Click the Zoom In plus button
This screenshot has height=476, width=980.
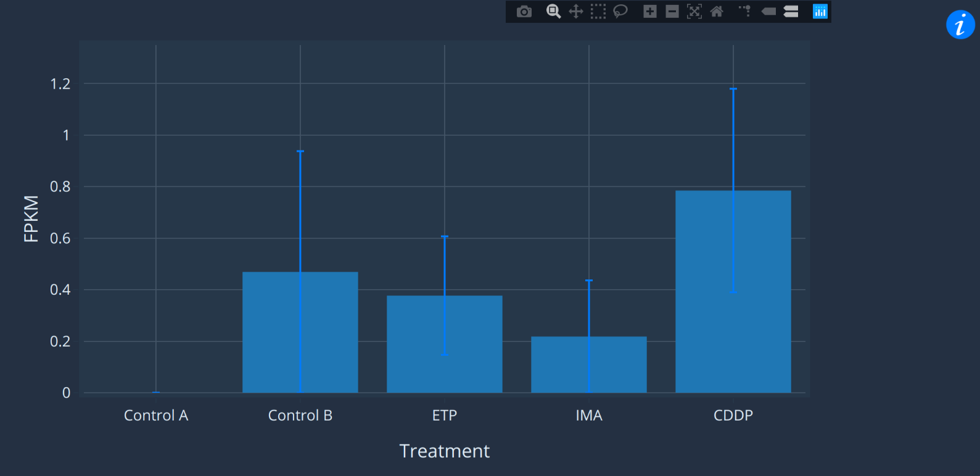[x=650, y=12]
